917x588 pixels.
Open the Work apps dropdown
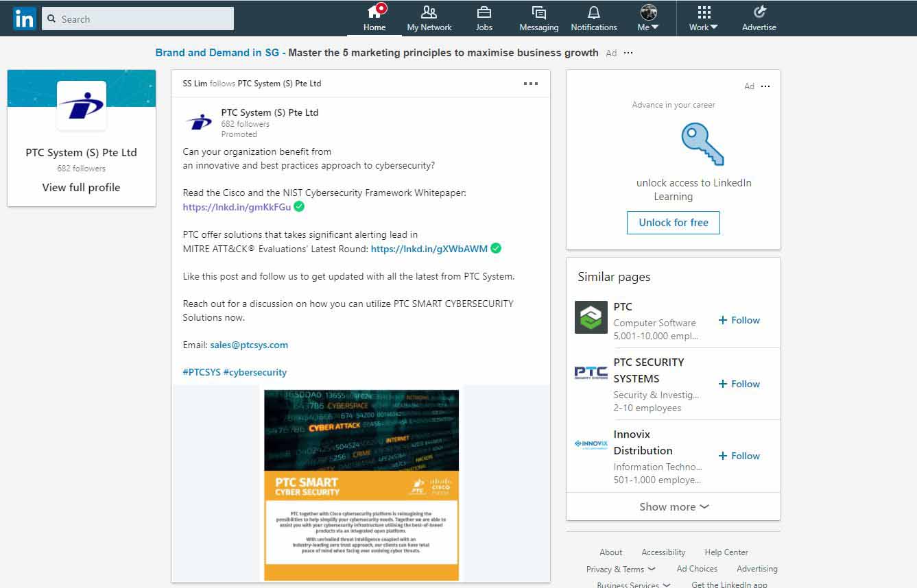click(x=704, y=19)
